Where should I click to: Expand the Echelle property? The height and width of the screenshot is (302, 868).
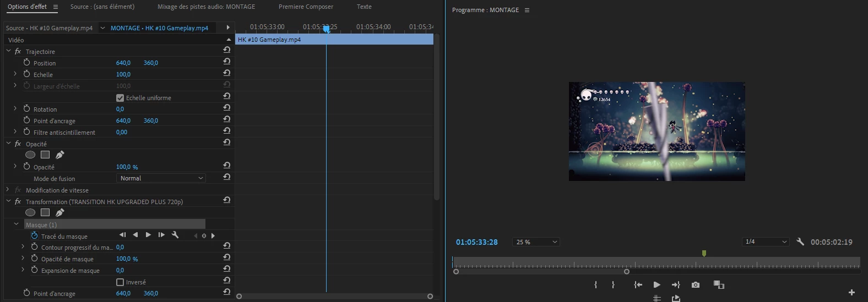[15, 74]
